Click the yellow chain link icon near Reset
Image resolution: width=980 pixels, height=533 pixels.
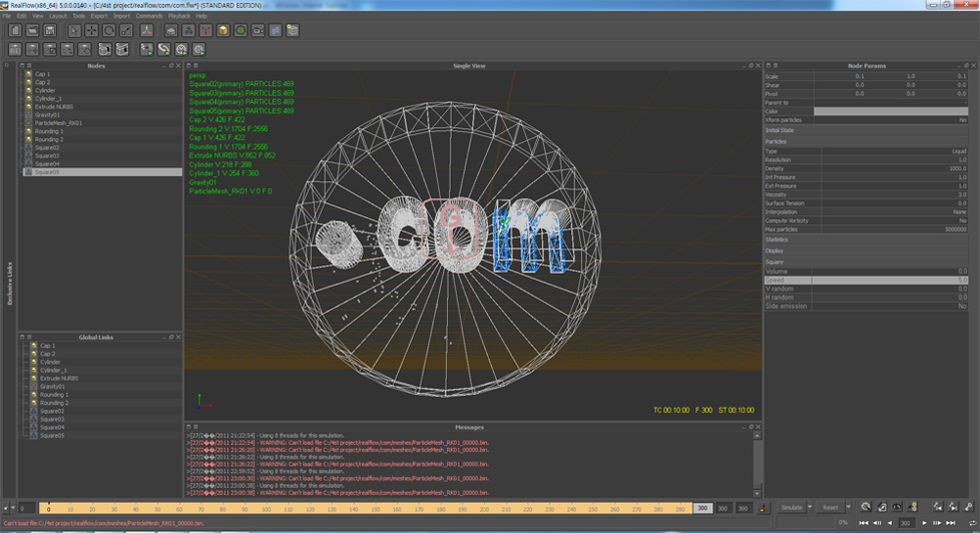pos(913,507)
